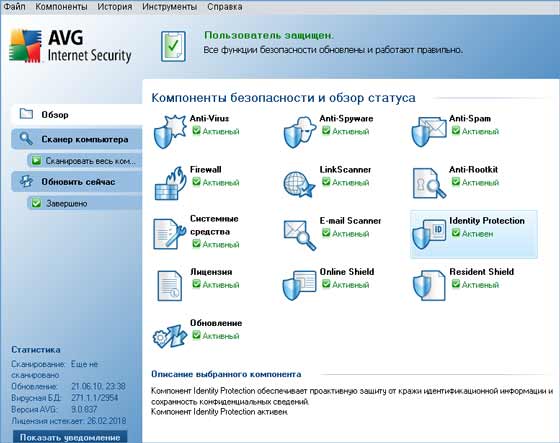Click the LinkScanner Активный status checkmark

coord(326,182)
